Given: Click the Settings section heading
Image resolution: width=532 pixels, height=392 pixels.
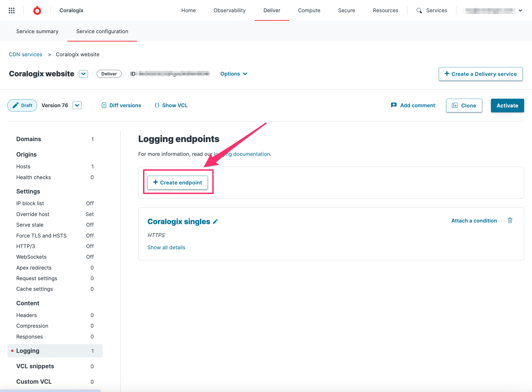Looking at the screenshot, I should (x=28, y=191).
